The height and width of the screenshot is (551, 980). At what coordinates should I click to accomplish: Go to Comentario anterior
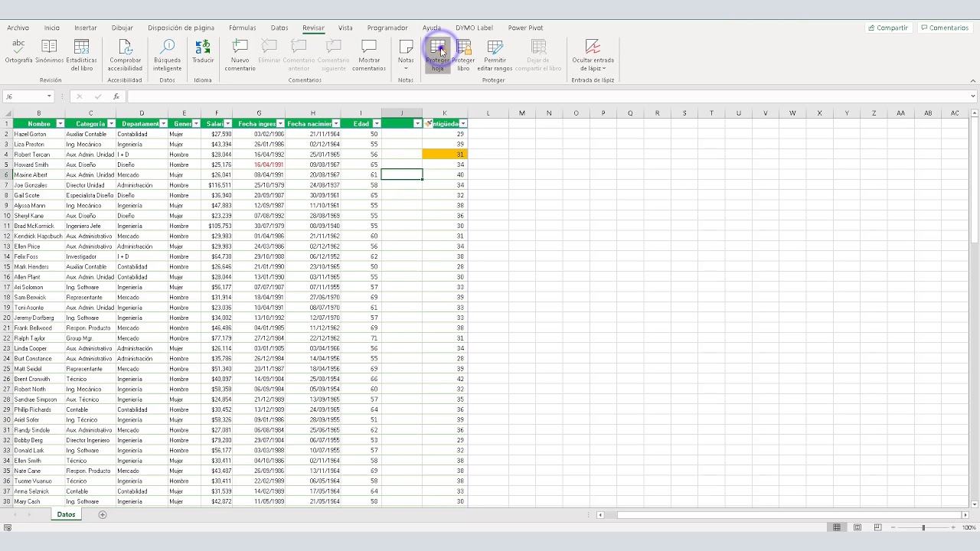click(x=299, y=55)
